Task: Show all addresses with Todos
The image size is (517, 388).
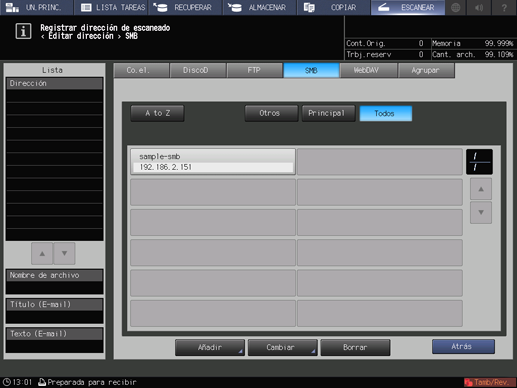Action: point(386,113)
